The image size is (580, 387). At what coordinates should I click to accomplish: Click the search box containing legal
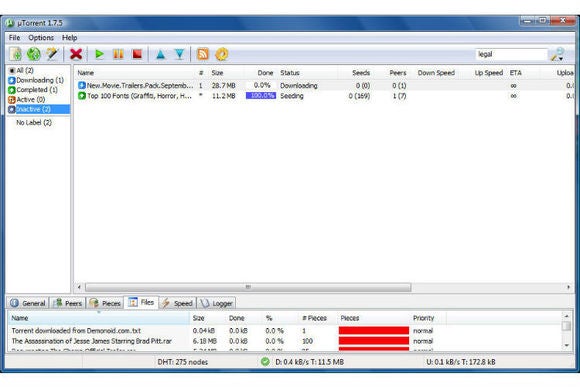[510, 54]
